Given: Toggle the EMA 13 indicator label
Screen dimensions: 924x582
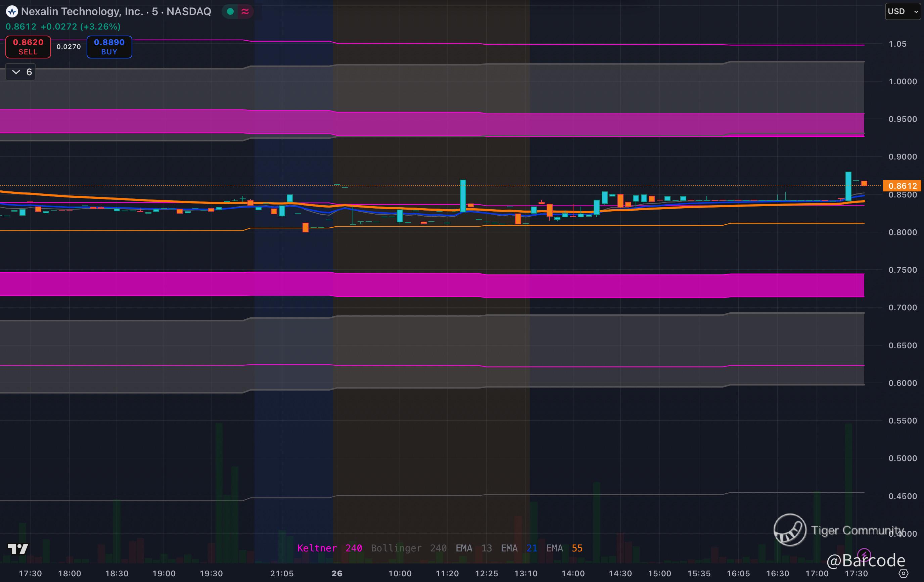Looking at the screenshot, I should (x=473, y=548).
